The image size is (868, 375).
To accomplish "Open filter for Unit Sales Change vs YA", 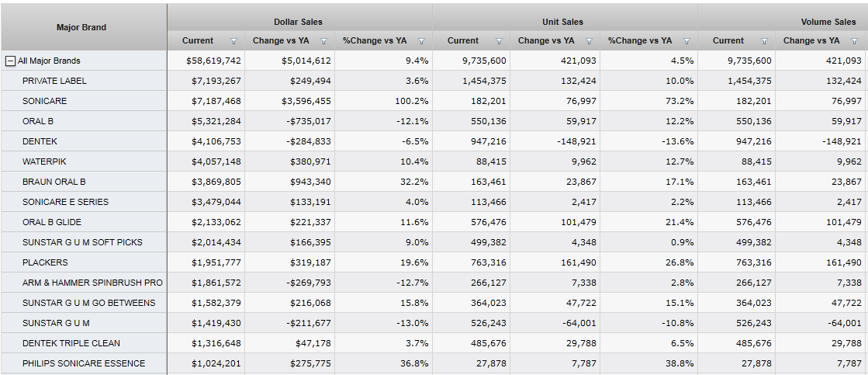I will tap(589, 41).
